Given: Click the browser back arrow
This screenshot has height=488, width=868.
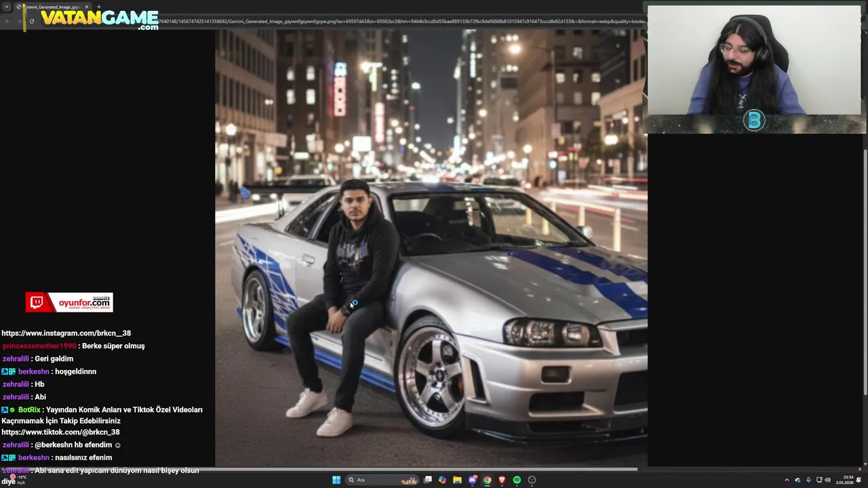Looking at the screenshot, I should (7, 21).
